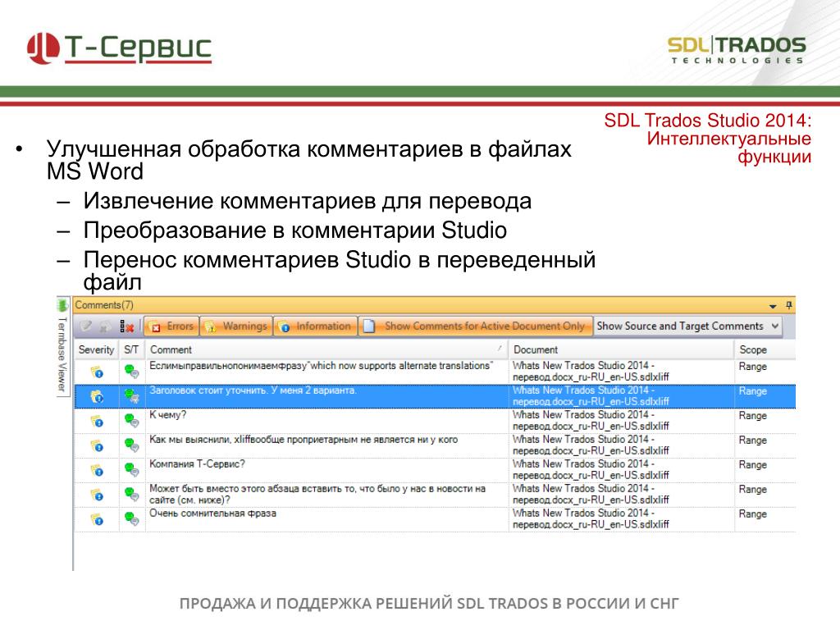
Task: Click S/T bubble icon in 'Очень сомнительная фраза' row
Action: [132, 518]
